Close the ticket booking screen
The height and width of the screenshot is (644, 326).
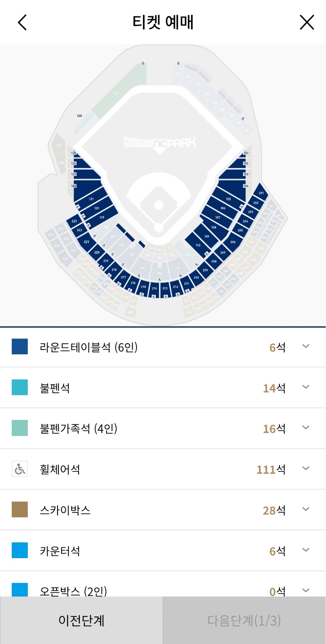tap(307, 22)
